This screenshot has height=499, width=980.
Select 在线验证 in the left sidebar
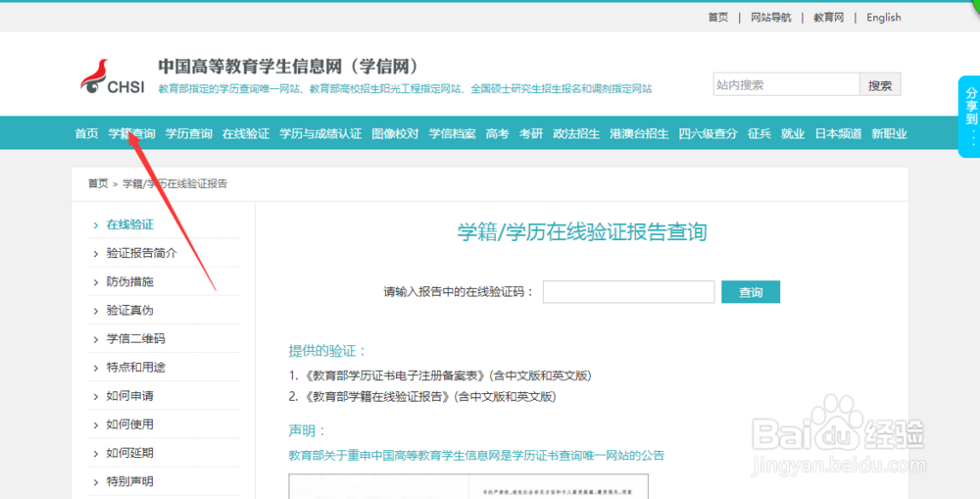click(130, 225)
